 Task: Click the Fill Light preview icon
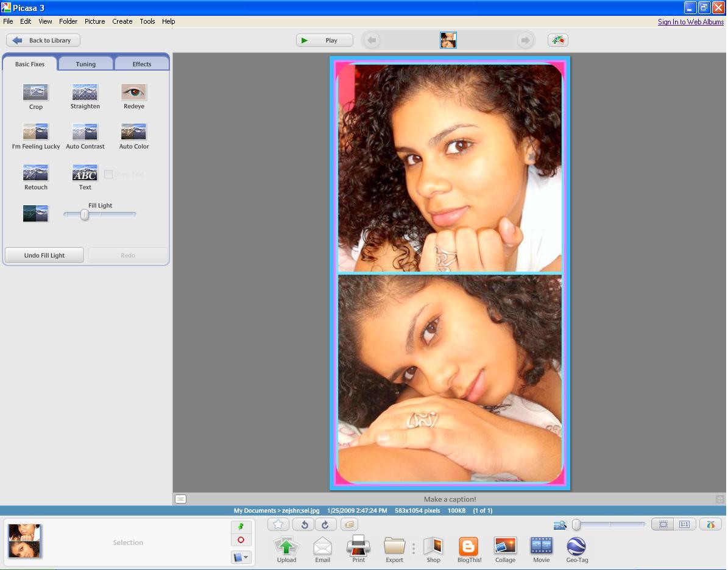tap(36, 214)
